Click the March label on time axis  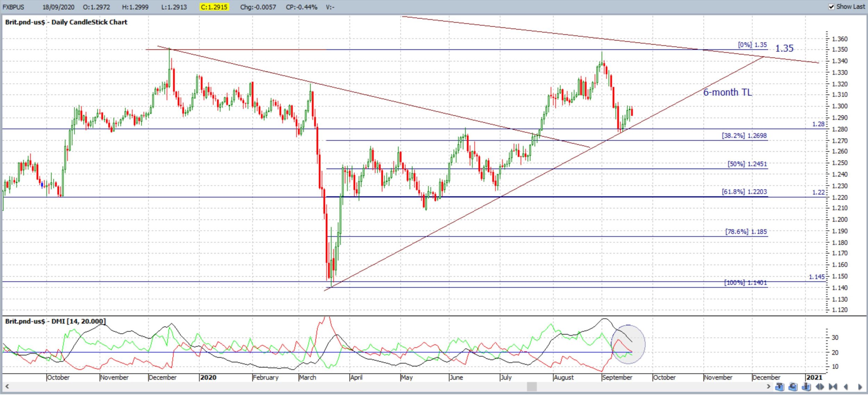[x=308, y=378]
